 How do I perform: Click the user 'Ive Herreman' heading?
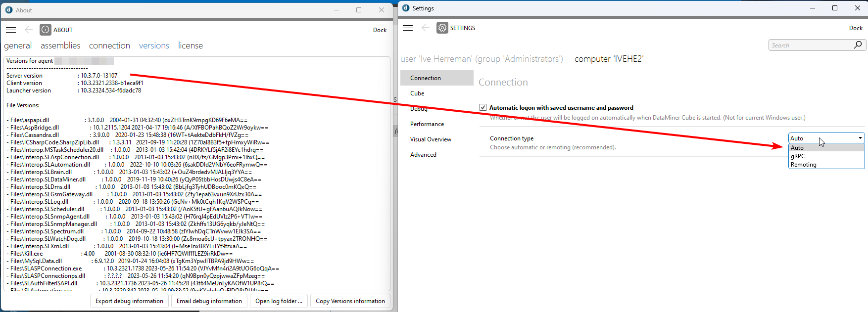click(482, 59)
